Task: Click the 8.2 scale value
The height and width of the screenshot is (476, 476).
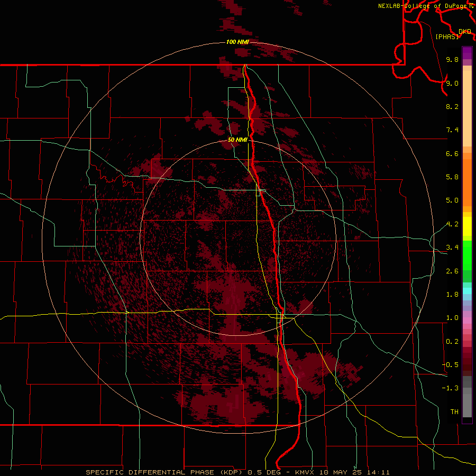Action: point(452,106)
